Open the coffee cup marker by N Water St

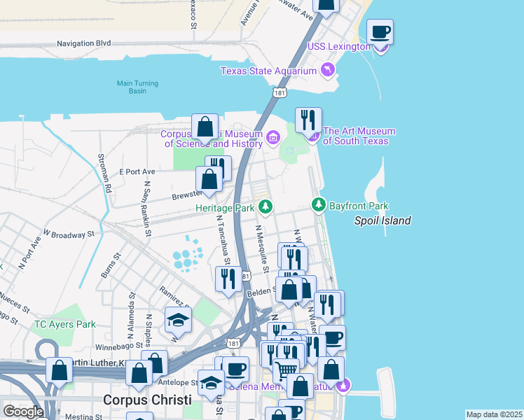(x=333, y=339)
